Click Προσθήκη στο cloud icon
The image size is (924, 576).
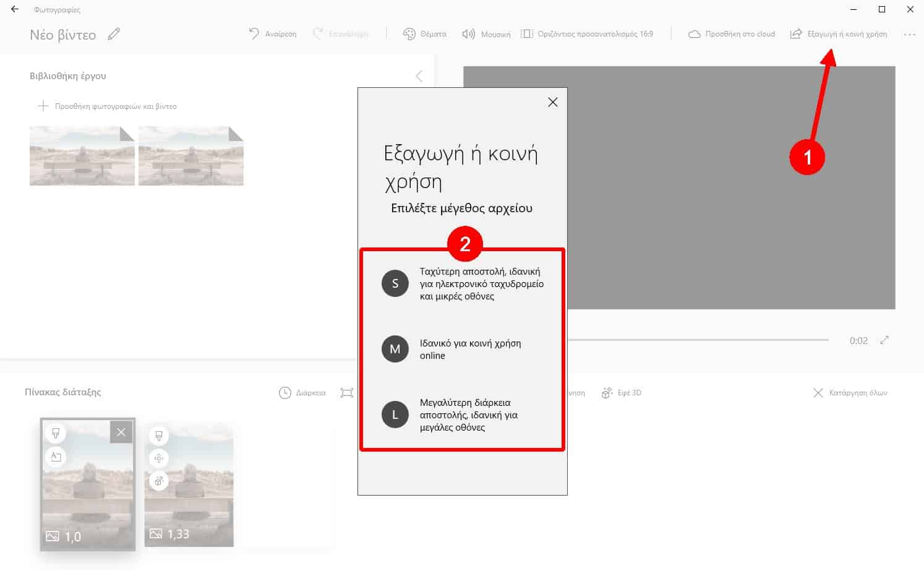click(694, 34)
